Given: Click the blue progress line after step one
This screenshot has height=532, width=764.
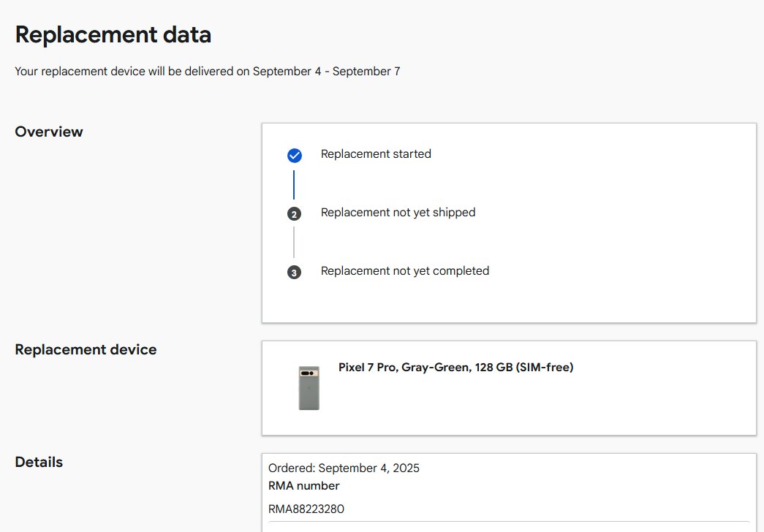Looking at the screenshot, I should click(294, 185).
